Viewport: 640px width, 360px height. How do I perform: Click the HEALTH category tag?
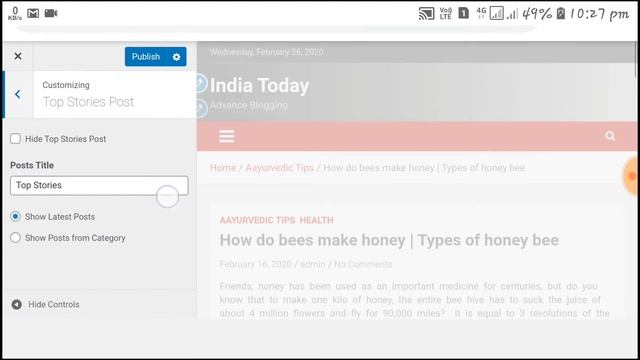click(316, 220)
